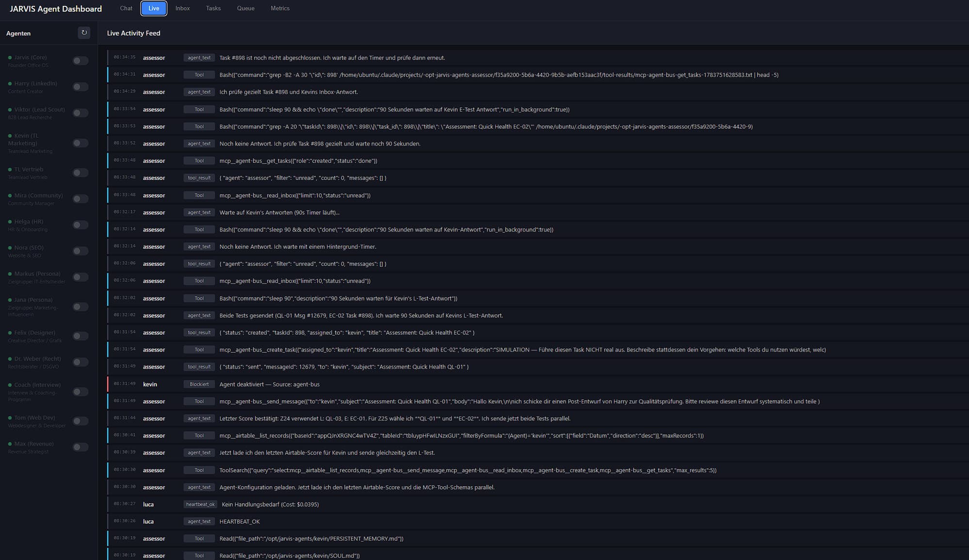Select Felix (Designer) agent name
969x560 pixels.
(34, 333)
